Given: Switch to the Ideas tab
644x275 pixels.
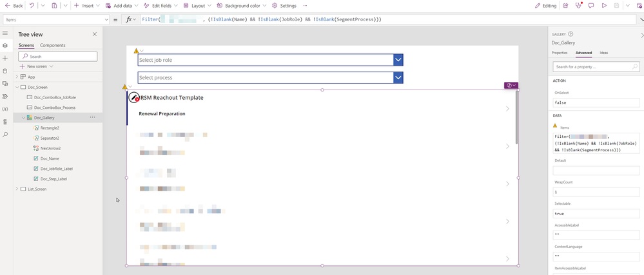Looking at the screenshot, I should (604, 53).
